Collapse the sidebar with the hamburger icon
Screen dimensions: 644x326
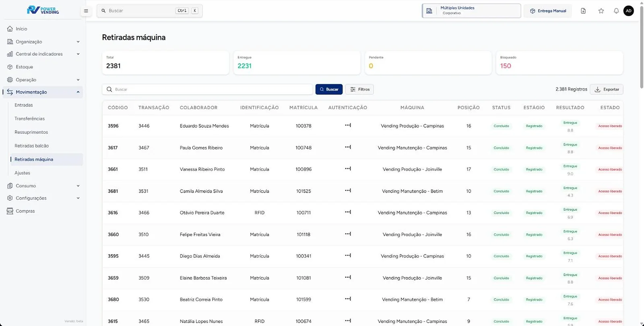tap(86, 11)
